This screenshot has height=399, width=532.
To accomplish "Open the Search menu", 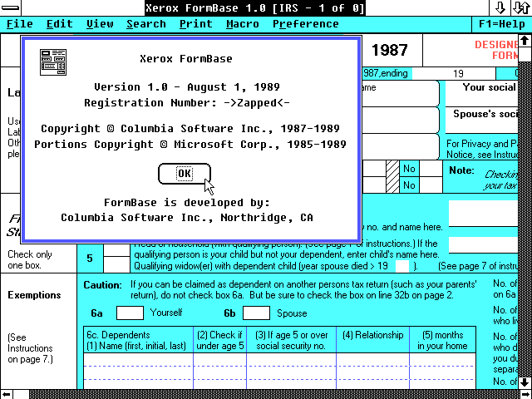I will 146,24.
